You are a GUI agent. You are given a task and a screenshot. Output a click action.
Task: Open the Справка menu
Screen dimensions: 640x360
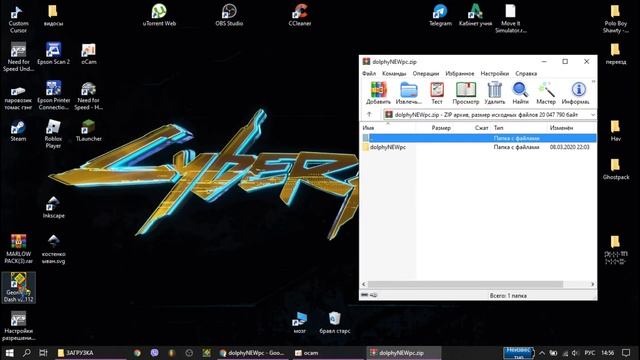pyautogui.click(x=526, y=73)
